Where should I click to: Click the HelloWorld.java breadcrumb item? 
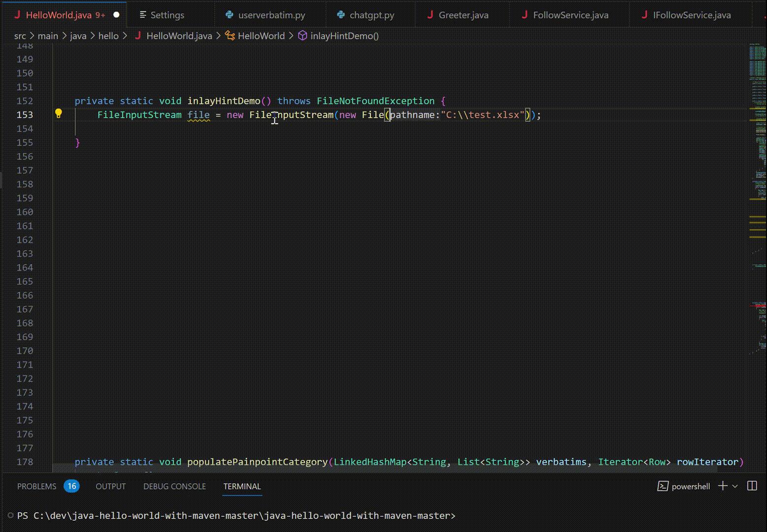pyautogui.click(x=179, y=35)
